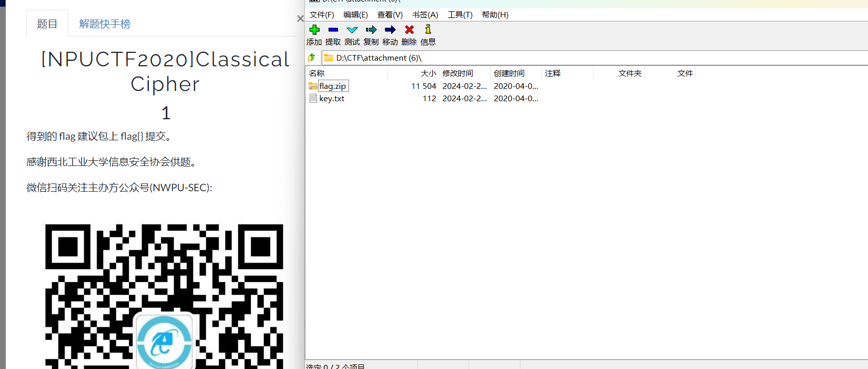868x369 pixels.
Task: Click the size value 112
Action: (x=429, y=99)
